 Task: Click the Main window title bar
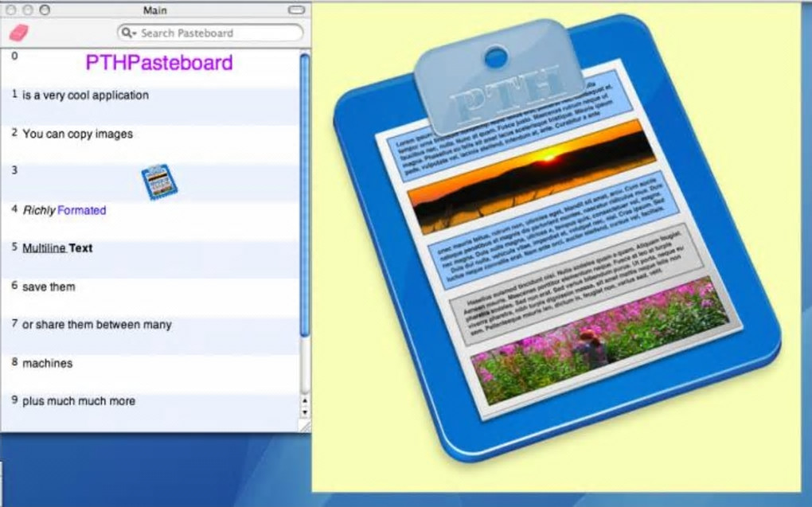click(155, 10)
